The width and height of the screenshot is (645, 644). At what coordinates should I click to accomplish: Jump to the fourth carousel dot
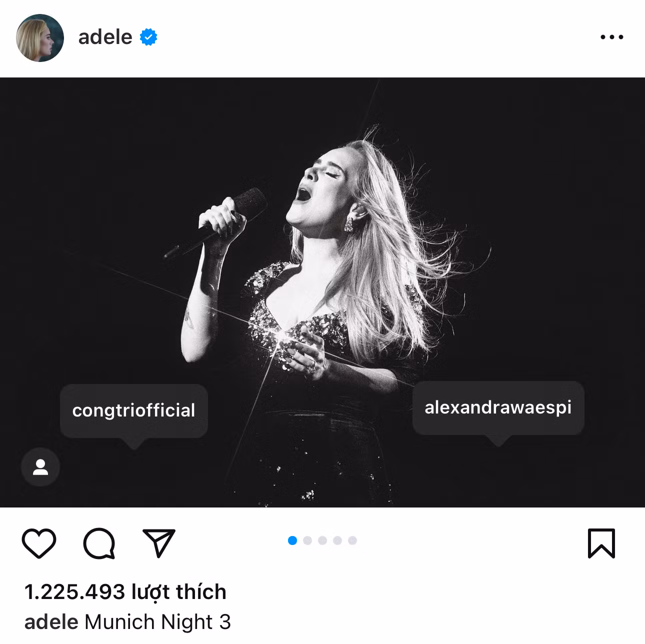[x=337, y=540]
